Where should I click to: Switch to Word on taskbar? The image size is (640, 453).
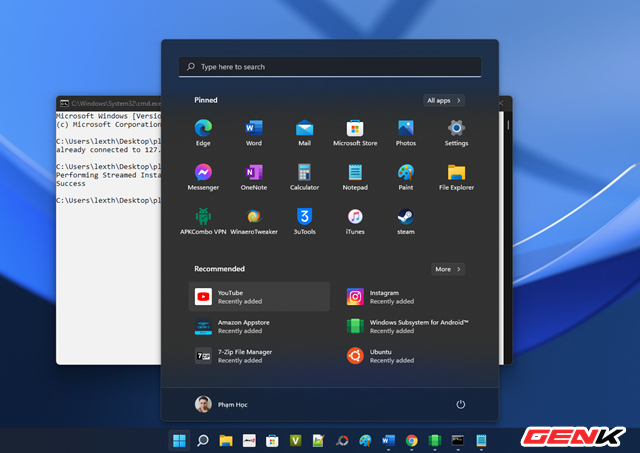click(388, 441)
